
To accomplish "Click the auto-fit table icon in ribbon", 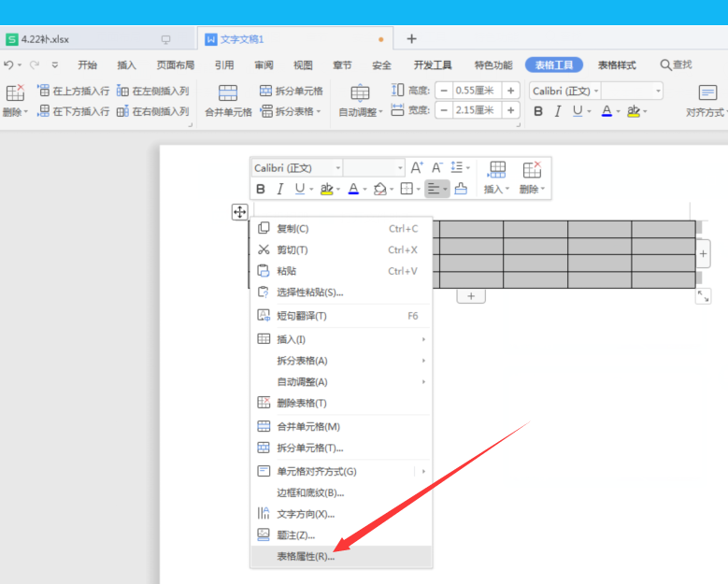I will click(x=360, y=93).
